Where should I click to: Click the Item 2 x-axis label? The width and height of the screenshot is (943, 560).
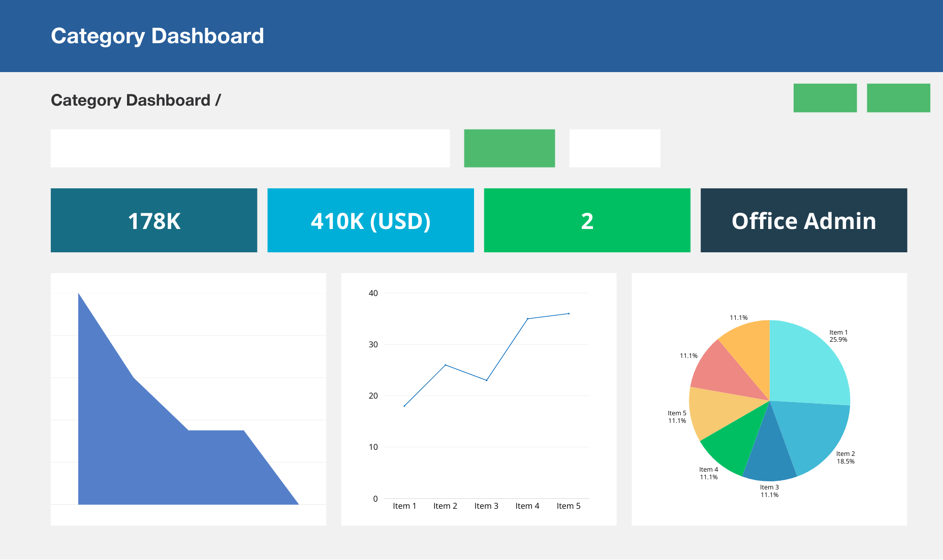[445, 506]
